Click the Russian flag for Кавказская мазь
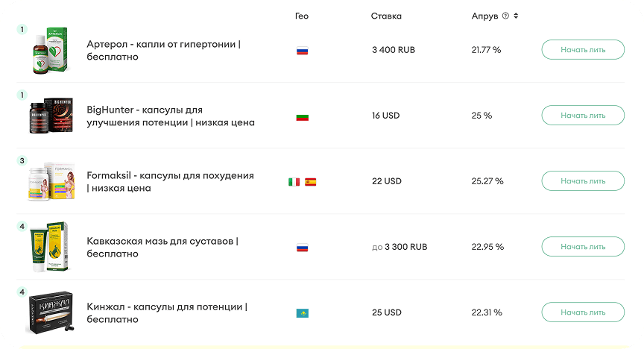The image size is (644, 349). tap(302, 248)
